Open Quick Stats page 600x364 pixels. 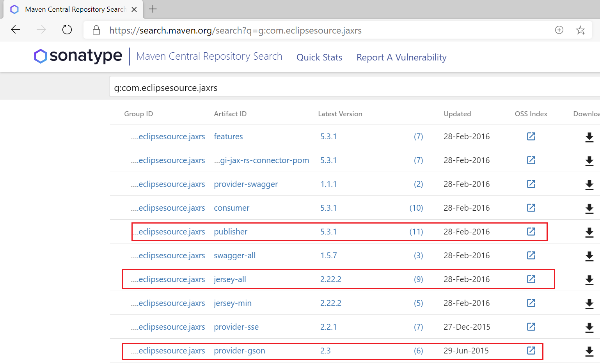(x=319, y=57)
